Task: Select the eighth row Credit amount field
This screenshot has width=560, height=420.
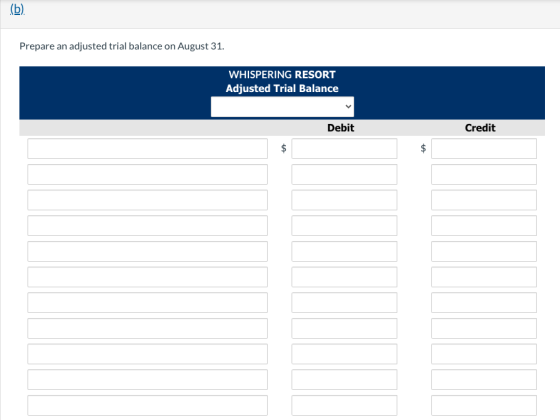Action: (x=484, y=329)
